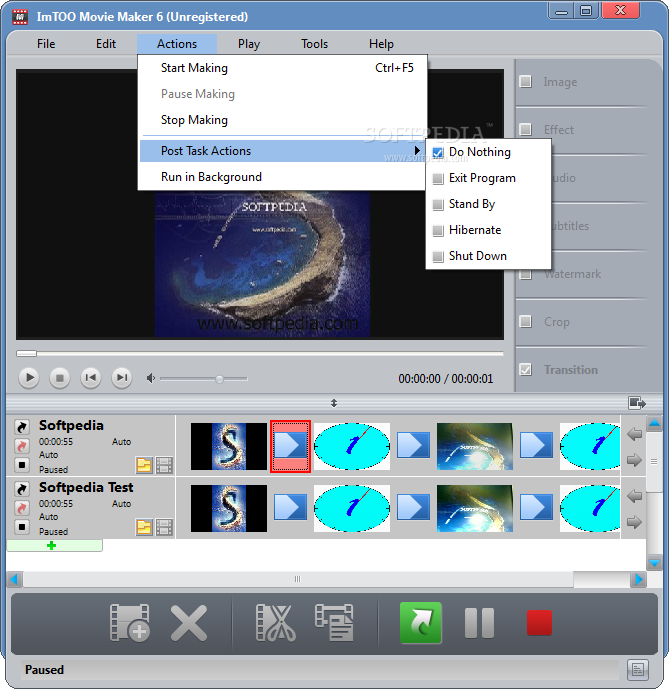Check the Exit Program option
This screenshot has height=689, width=669.
438,178
